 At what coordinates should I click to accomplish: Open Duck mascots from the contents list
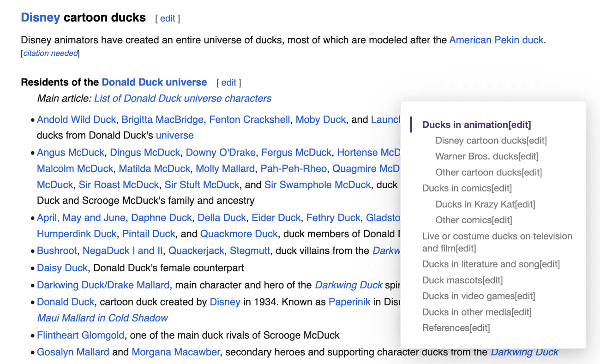[453, 280]
